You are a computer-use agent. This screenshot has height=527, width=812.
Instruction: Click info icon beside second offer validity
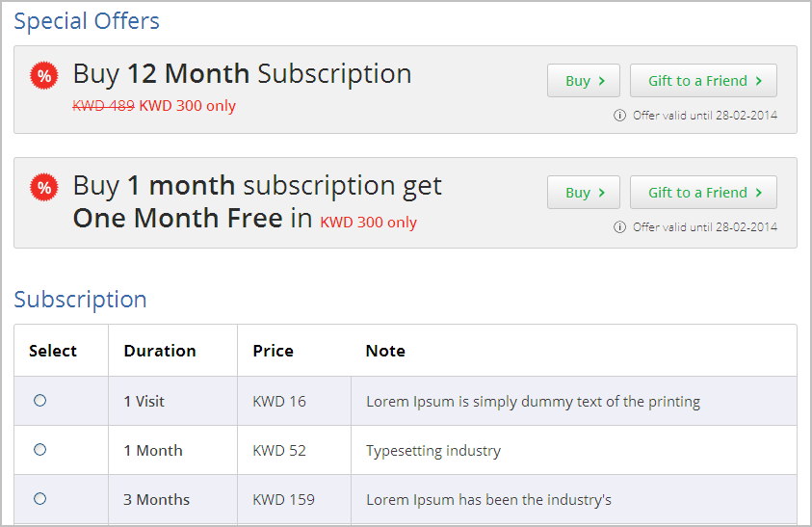click(619, 227)
